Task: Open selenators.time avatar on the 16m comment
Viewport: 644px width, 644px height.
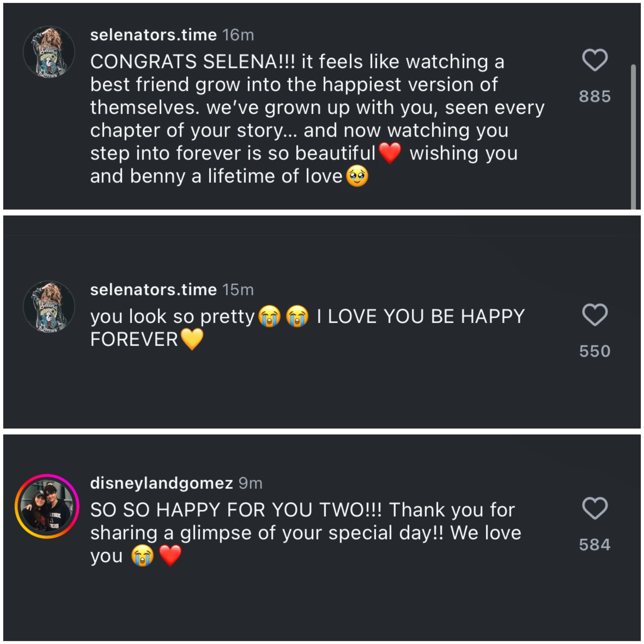Action: point(49,52)
